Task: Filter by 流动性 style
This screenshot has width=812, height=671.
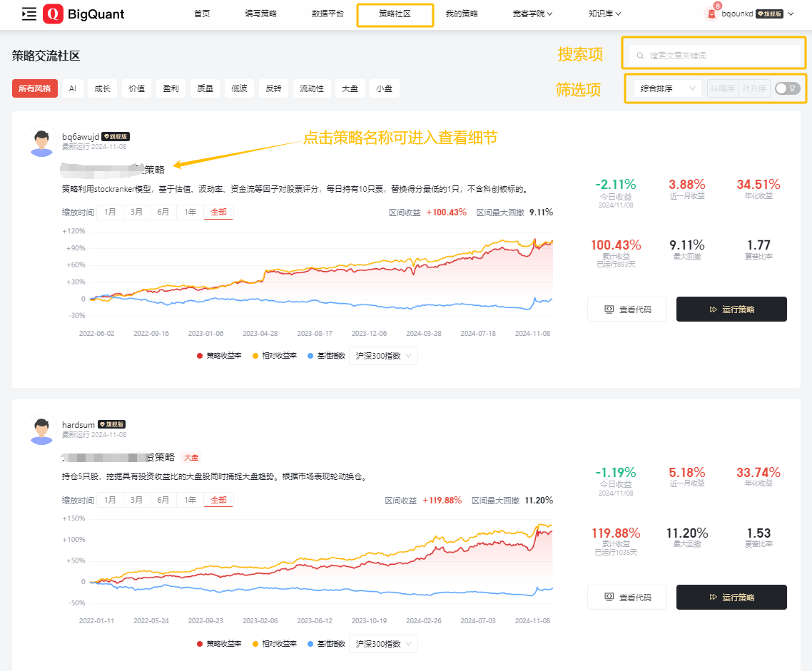Action: 312,88
